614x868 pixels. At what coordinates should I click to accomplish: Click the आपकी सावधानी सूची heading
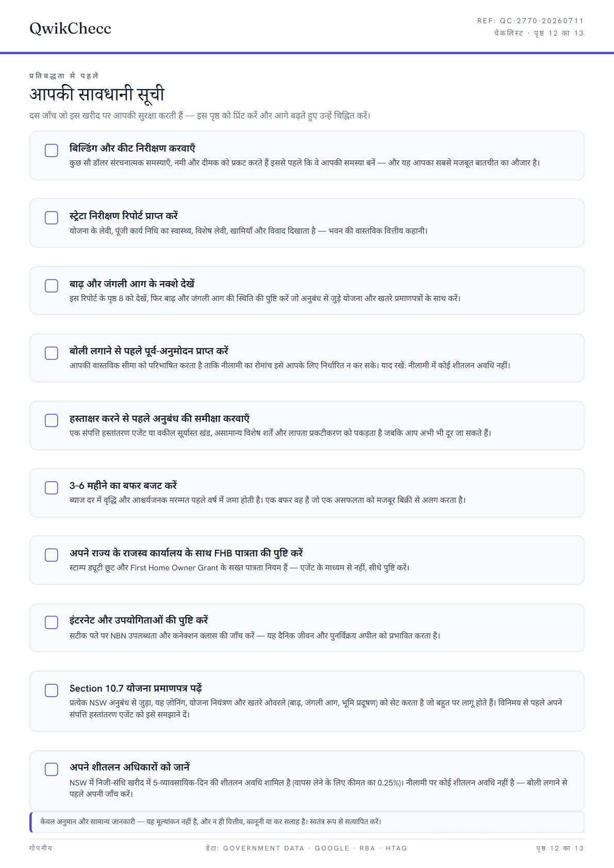[x=97, y=94]
